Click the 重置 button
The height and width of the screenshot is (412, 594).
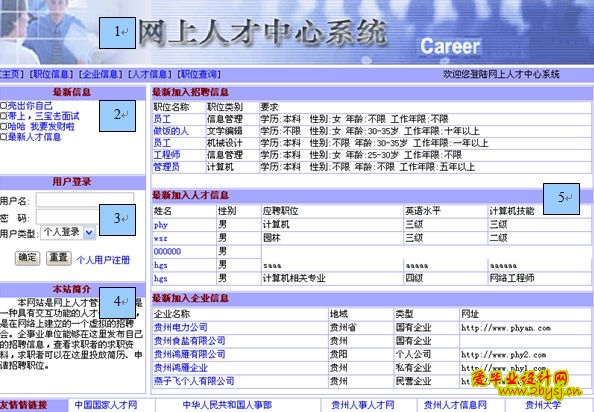58,258
